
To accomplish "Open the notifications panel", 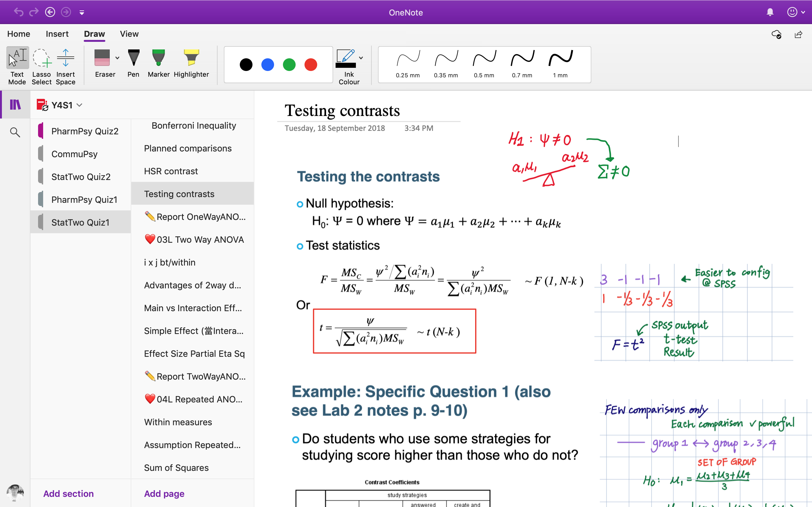I will coord(770,11).
